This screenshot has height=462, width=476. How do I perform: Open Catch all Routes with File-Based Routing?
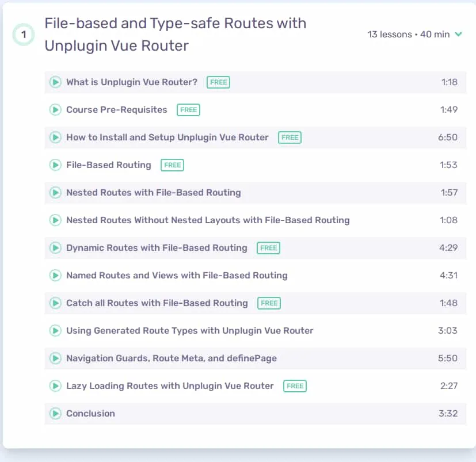[x=157, y=303]
